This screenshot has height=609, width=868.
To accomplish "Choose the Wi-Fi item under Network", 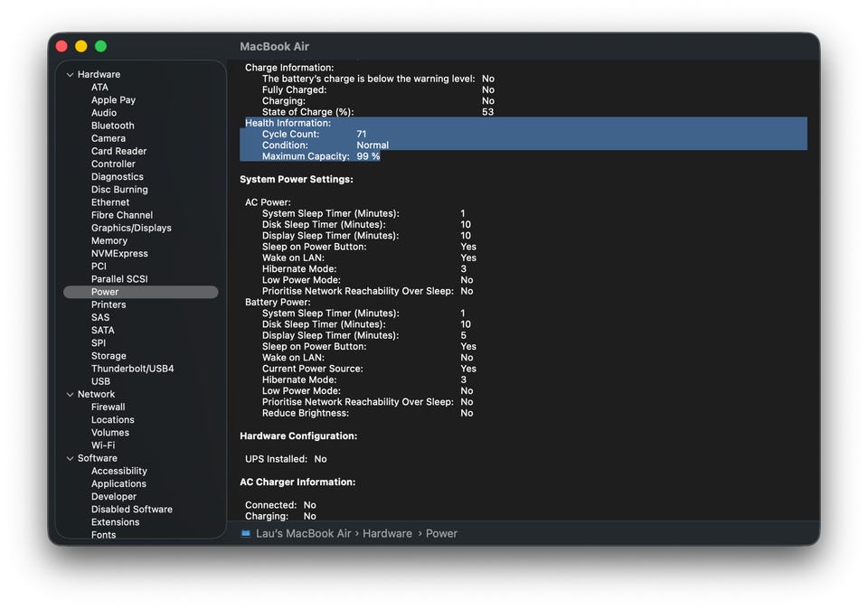I will pos(103,445).
